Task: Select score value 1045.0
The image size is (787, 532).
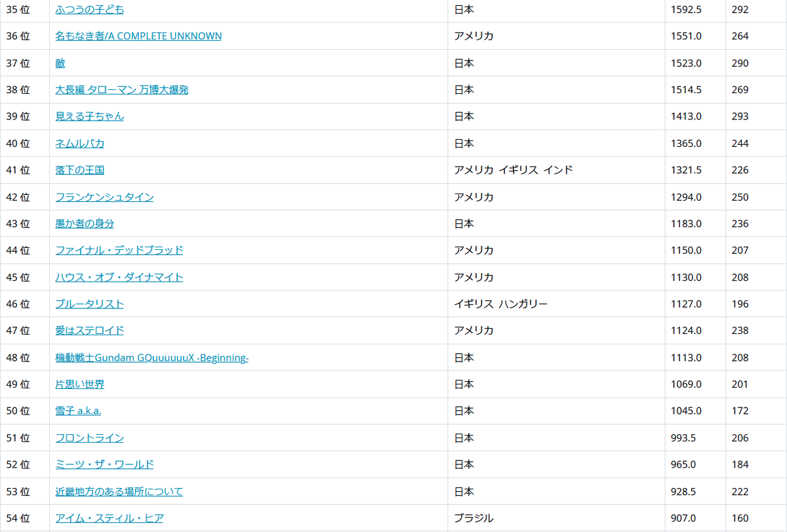Action: [686, 411]
